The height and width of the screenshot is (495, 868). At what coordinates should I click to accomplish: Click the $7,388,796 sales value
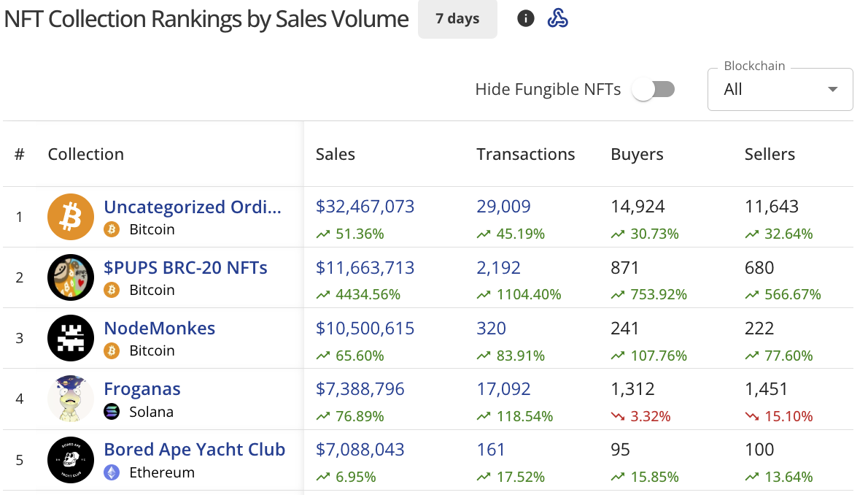[x=360, y=389]
